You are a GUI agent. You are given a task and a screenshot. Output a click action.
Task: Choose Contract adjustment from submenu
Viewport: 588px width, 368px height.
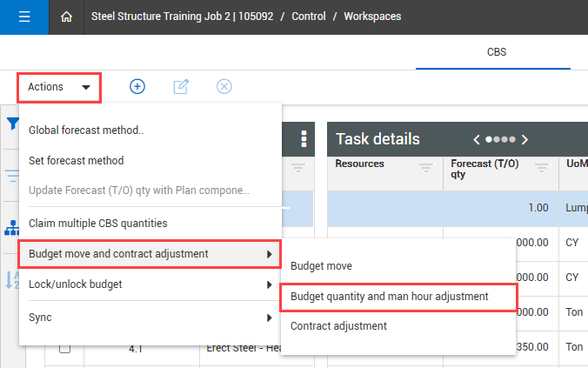[x=338, y=326]
